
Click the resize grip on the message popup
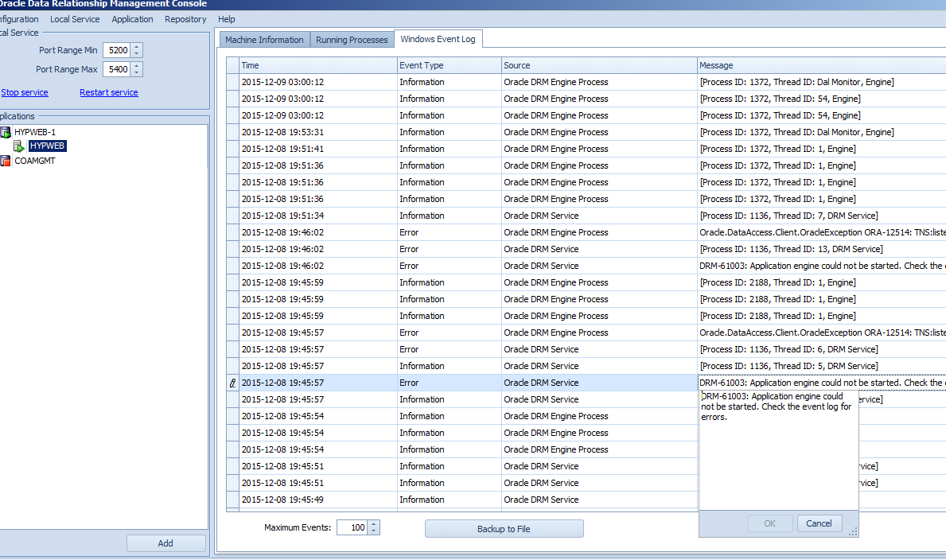(853, 531)
